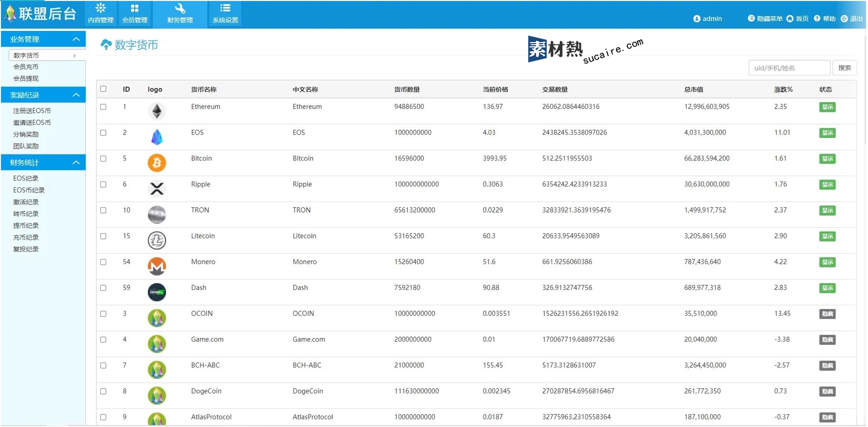Click the 隐藏菜单 icon in header

click(751, 18)
